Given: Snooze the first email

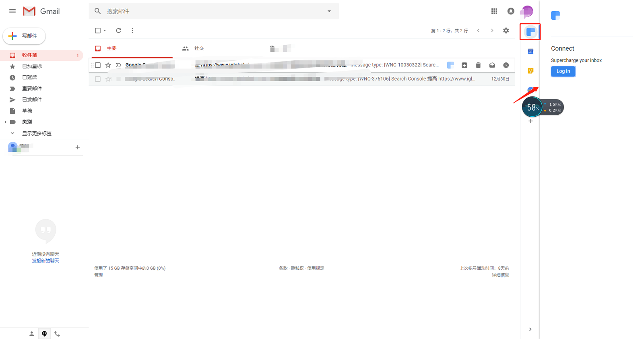Looking at the screenshot, I should click(506, 65).
